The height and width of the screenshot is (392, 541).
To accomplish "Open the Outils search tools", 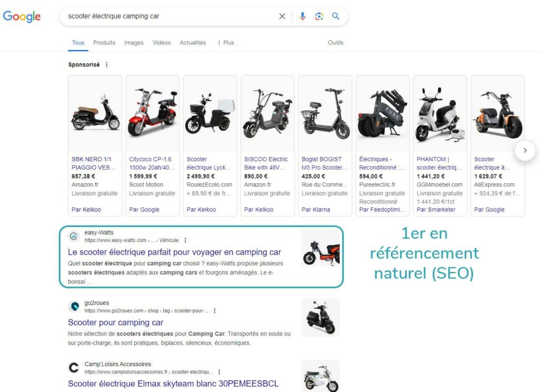I will pos(335,43).
